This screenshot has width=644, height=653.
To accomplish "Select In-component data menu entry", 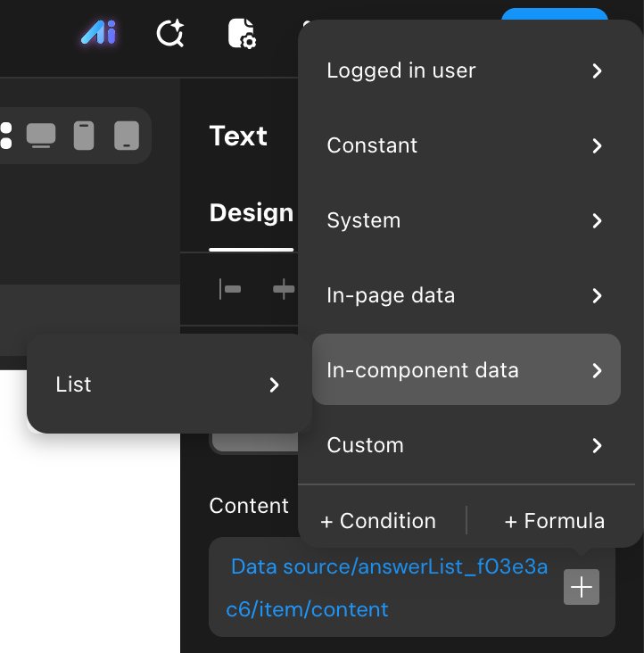I will click(466, 370).
